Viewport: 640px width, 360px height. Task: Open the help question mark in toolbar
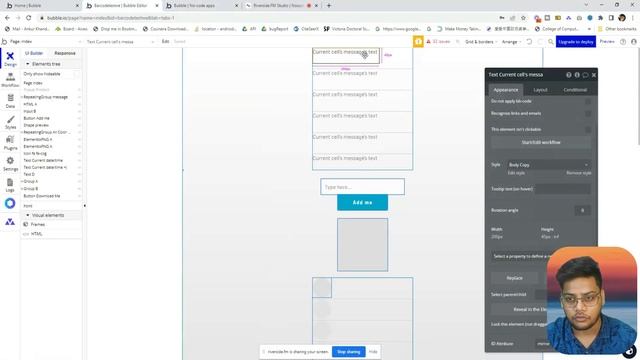click(x=623, y=42)
